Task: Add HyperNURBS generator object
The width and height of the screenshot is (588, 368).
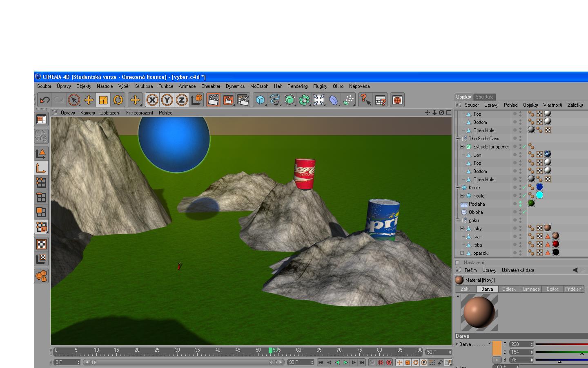Action: 290,100
